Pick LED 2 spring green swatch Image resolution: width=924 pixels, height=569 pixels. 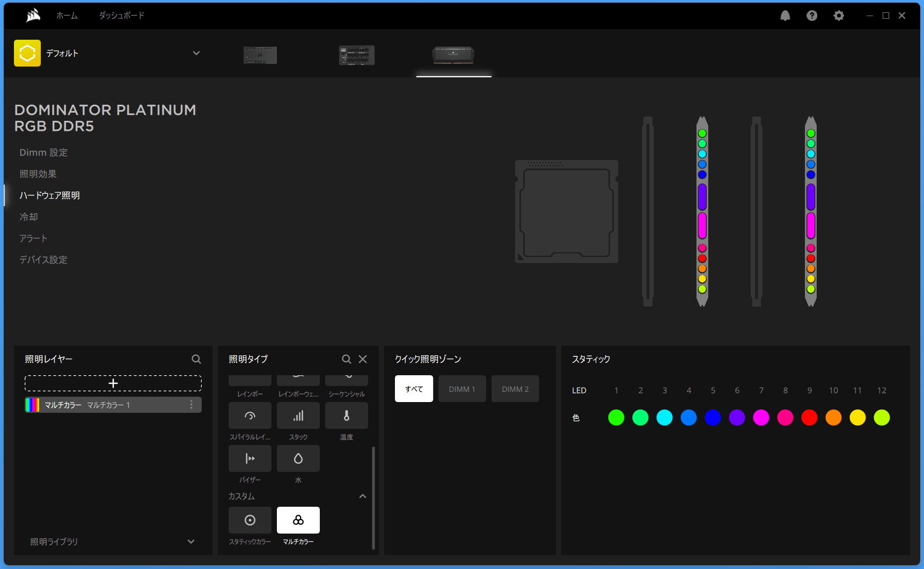point(640,417)
